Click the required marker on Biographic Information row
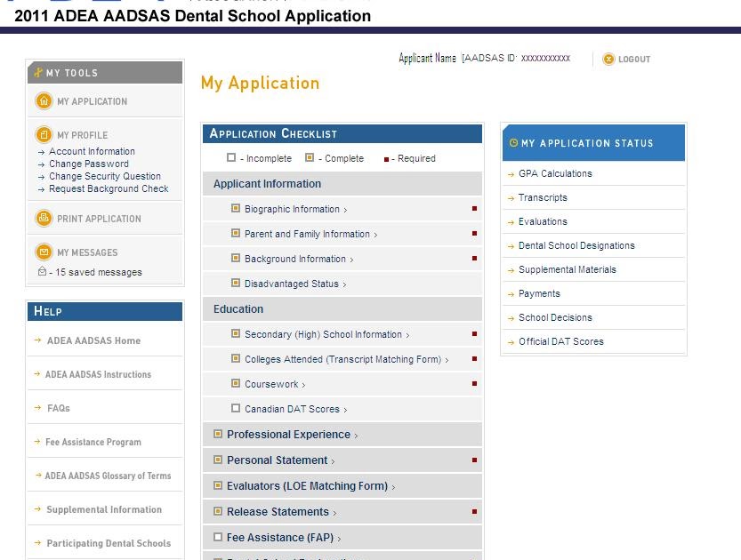Screen dimensions: 741x560 [474, 208]
